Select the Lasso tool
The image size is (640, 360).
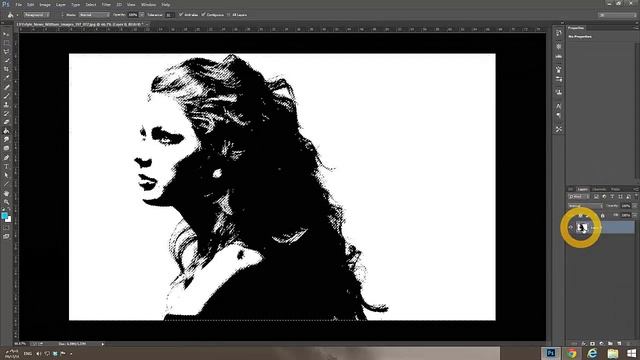(6, 51)
